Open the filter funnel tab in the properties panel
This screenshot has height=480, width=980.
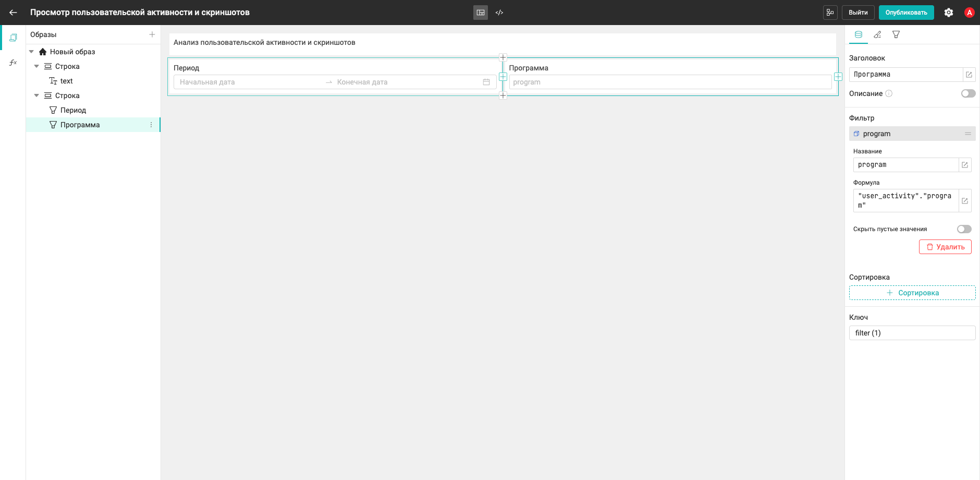tap(896, 34)
